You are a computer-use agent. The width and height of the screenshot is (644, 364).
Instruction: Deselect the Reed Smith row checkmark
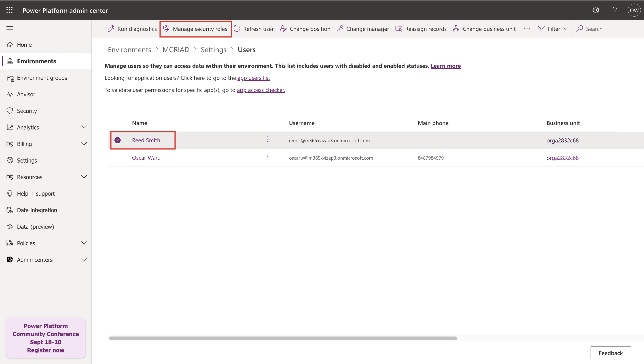coord(117,140)
